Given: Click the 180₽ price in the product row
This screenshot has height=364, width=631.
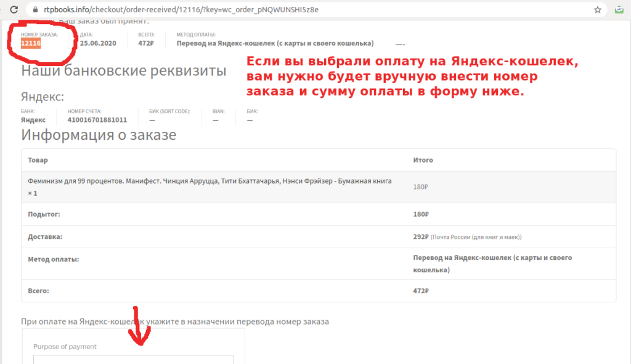Looking at the screenshot, I should [x=420, y=187].
